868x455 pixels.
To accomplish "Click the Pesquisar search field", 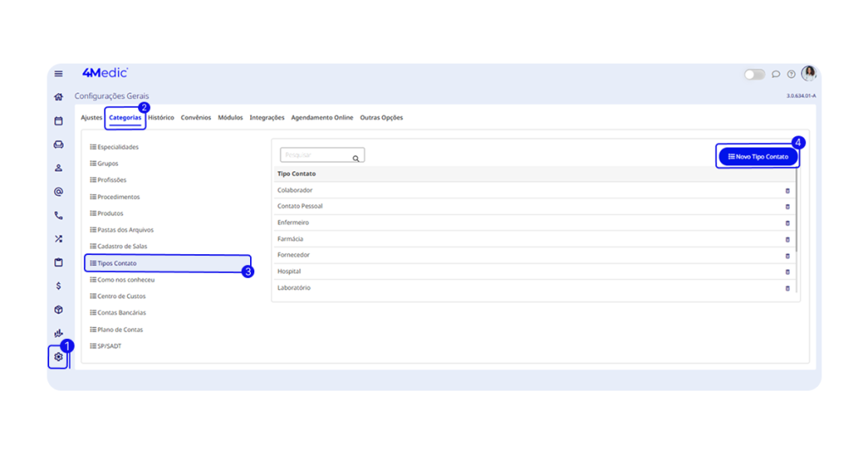I will point(316,156).
